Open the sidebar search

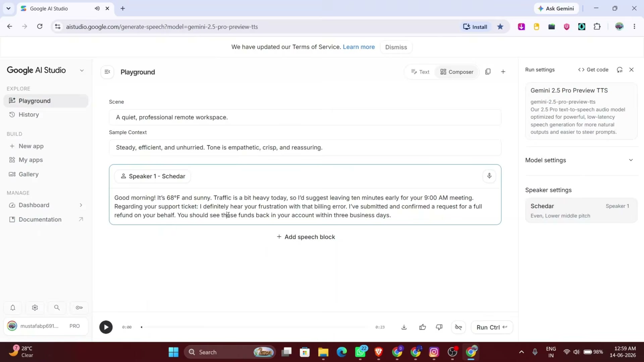tap(57, 308)
